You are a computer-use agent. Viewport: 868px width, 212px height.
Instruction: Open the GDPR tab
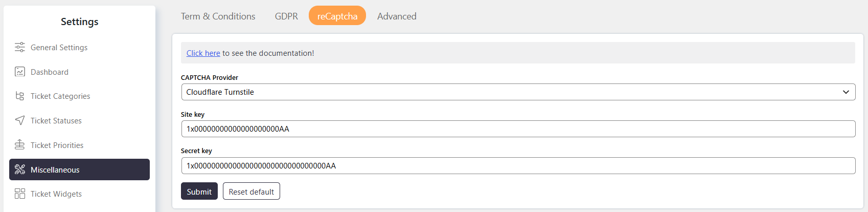coord(286,16)
